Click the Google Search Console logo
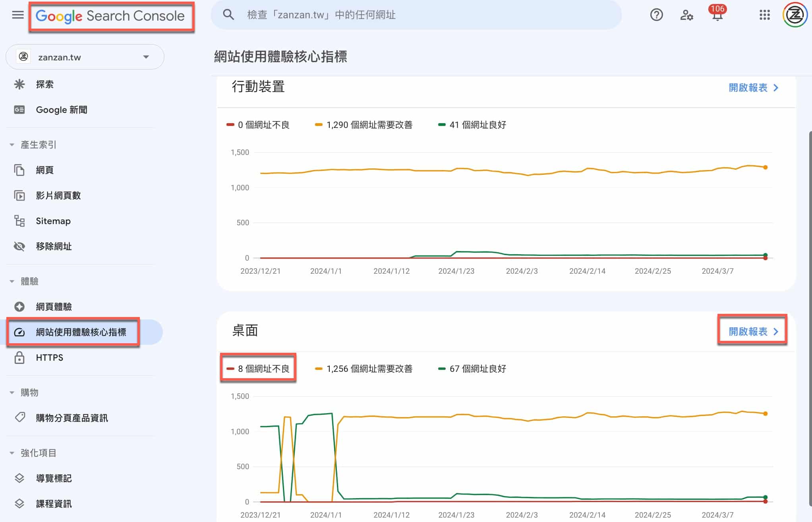This screenshot has width=812, height=522. [x=110, y=16]
